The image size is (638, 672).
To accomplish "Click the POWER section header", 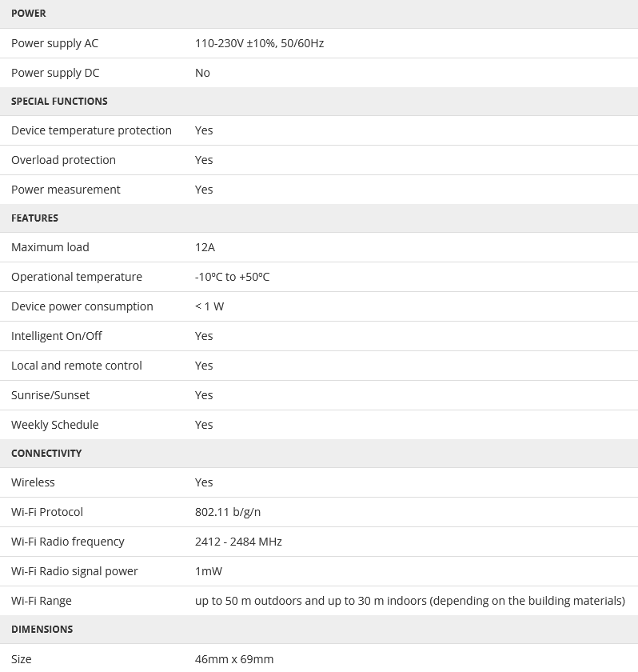I will point(29,14).
